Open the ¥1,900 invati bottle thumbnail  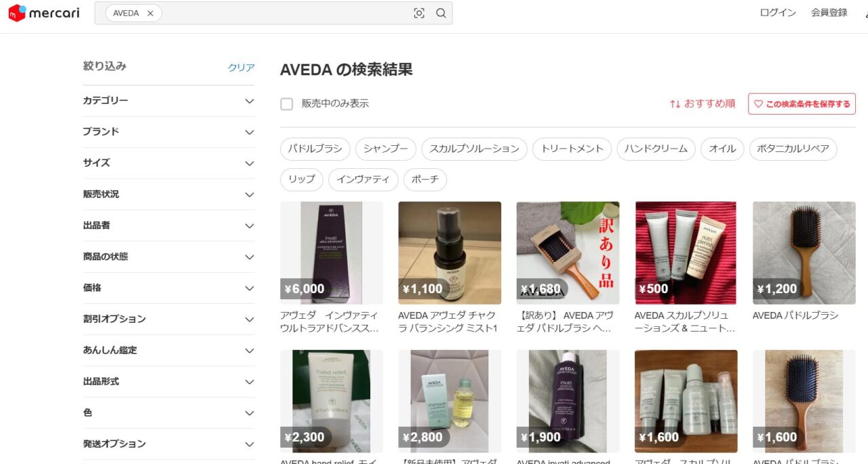point(568,402)
